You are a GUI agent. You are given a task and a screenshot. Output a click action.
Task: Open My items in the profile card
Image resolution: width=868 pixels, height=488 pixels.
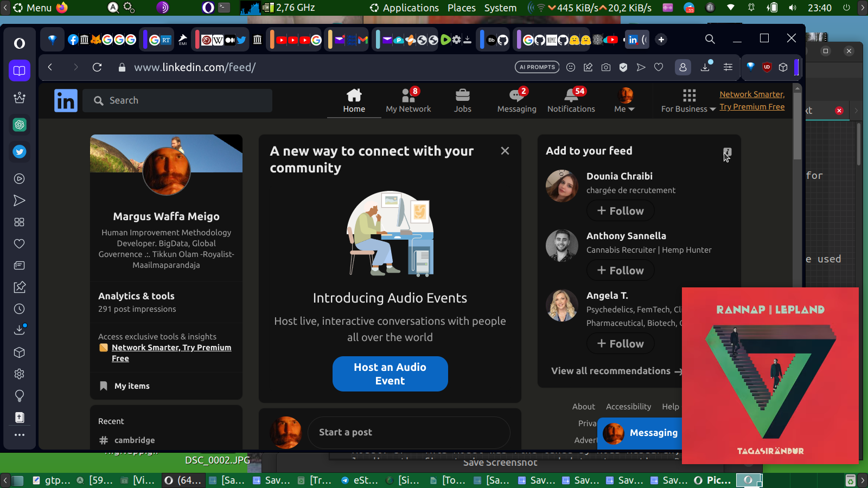click(132, 386)
